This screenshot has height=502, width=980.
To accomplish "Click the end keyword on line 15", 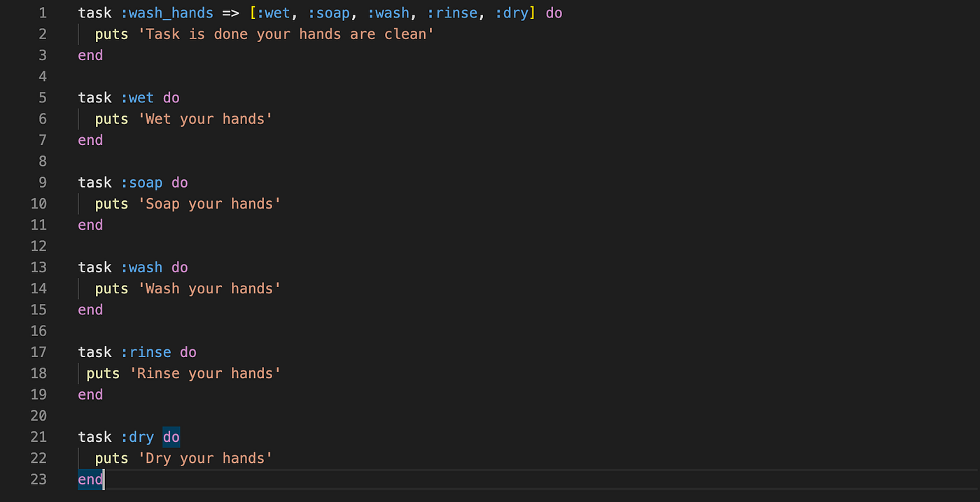I will pos(90,309).
